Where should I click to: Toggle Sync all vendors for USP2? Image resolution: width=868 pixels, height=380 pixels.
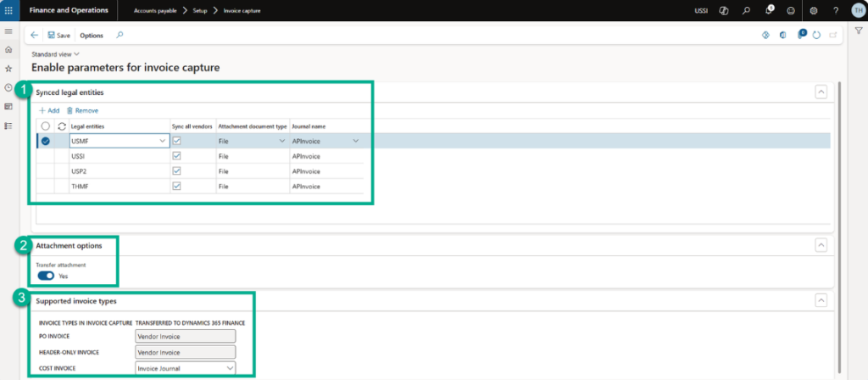176,171
